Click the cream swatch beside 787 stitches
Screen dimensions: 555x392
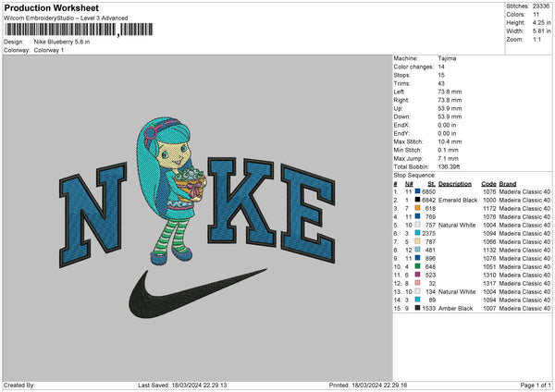point(418,241)
